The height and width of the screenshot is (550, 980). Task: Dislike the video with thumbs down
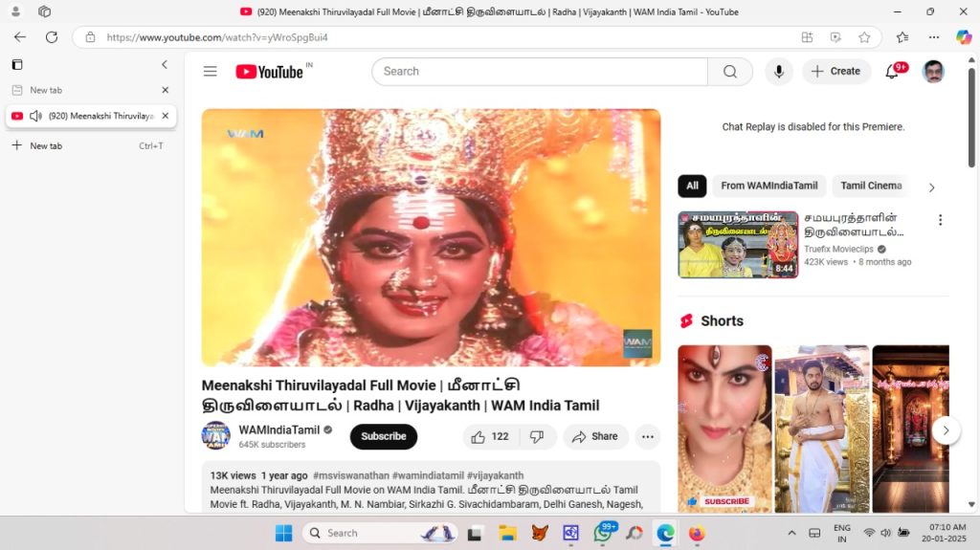coord(538,436)
